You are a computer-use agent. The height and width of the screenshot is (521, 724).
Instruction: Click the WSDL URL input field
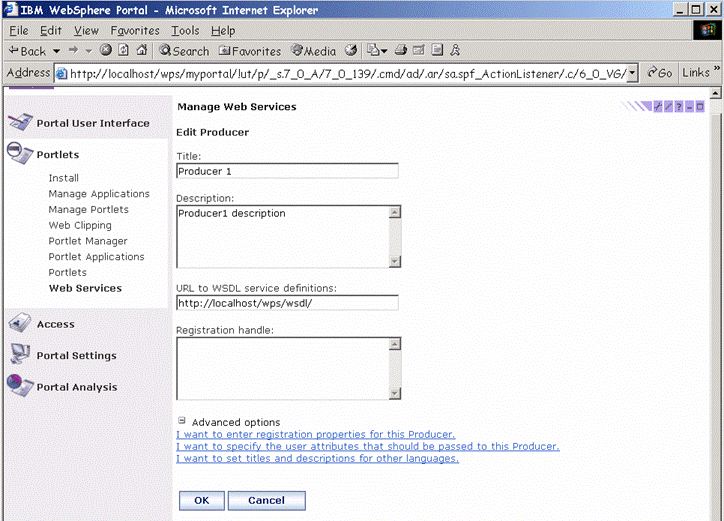[287, 303]
